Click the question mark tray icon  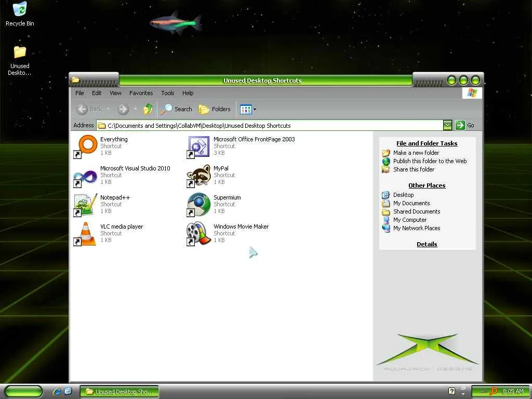451,391
